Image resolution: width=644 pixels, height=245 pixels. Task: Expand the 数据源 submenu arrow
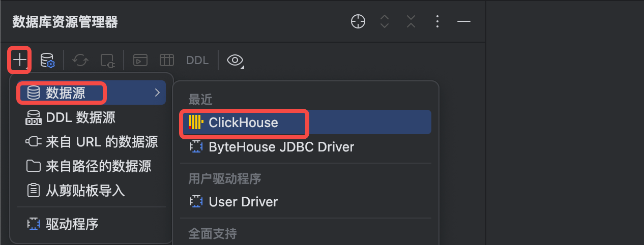click(x=157, y=93)
